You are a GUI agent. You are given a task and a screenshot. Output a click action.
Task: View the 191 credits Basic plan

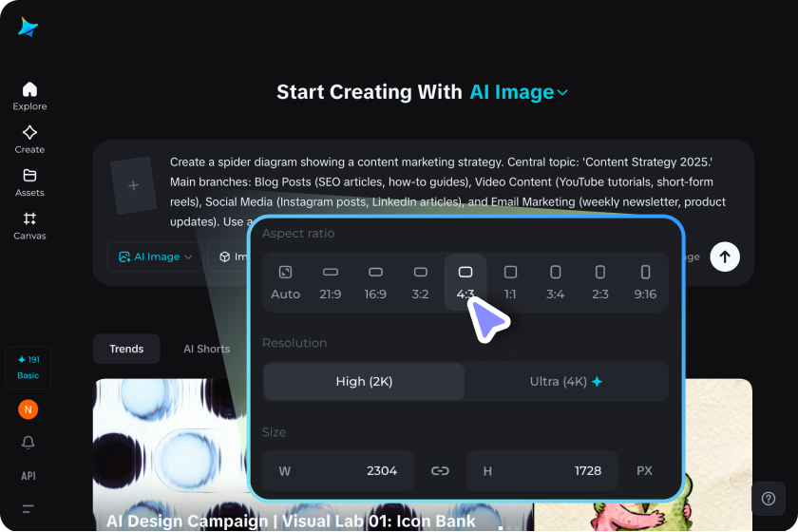28,368
